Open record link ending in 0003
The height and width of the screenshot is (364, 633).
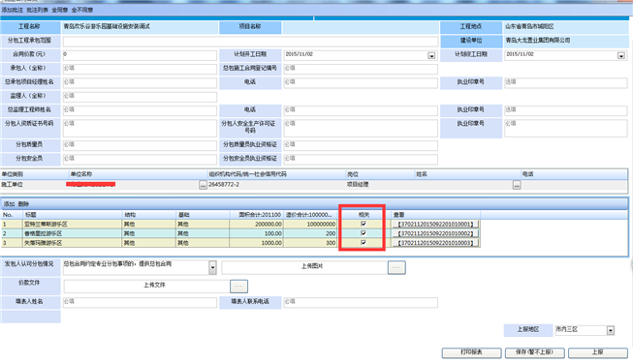[x=435, y=243]
